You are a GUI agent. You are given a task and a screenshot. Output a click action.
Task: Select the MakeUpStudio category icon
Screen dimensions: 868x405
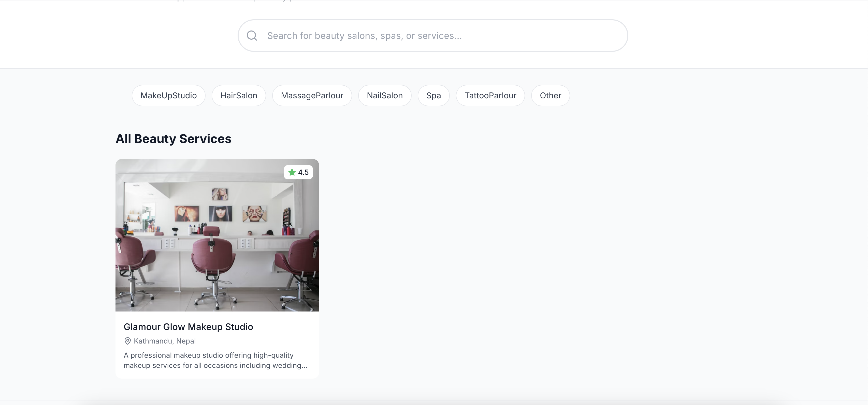(x=168, y=95)
